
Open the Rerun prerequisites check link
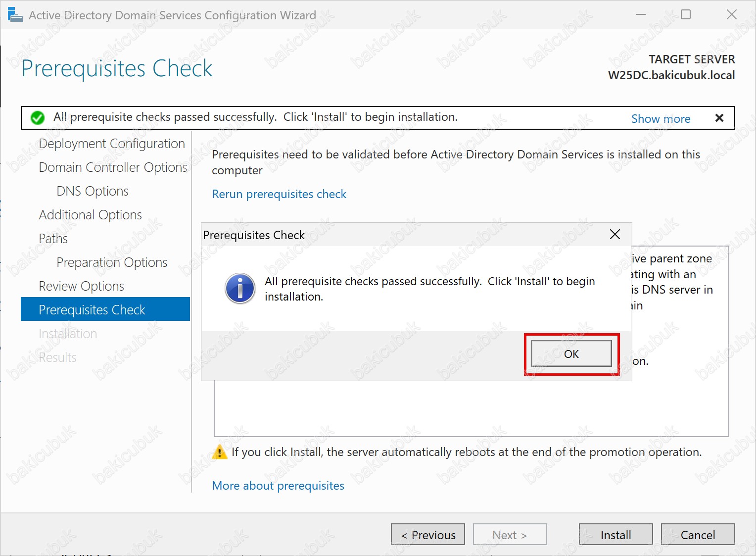pos(279,194)
